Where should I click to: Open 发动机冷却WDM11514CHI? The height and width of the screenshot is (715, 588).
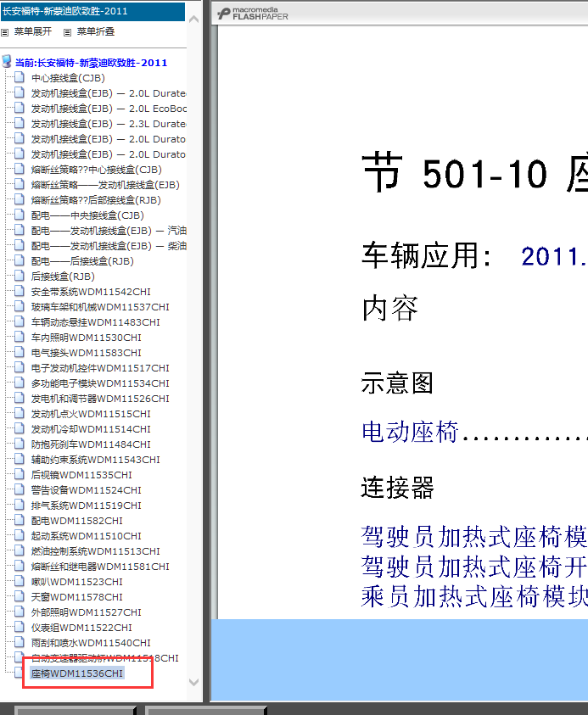point(91,429)
